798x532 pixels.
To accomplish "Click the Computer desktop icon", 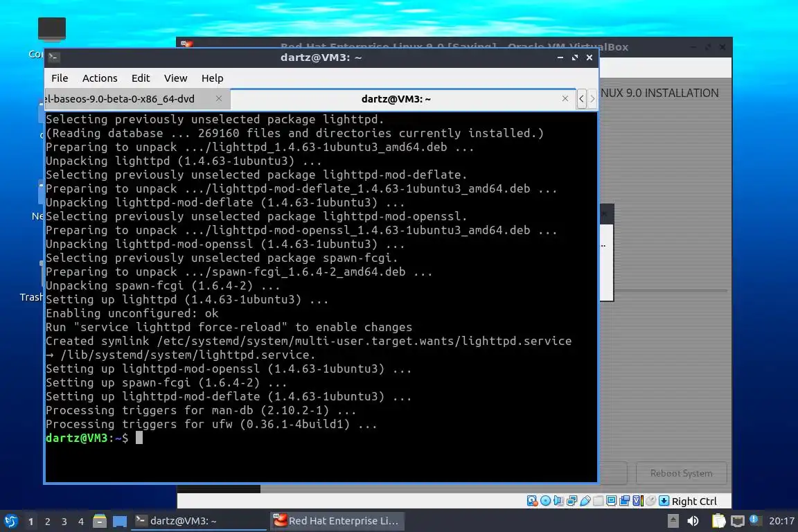I will click(x=51, y=28).
